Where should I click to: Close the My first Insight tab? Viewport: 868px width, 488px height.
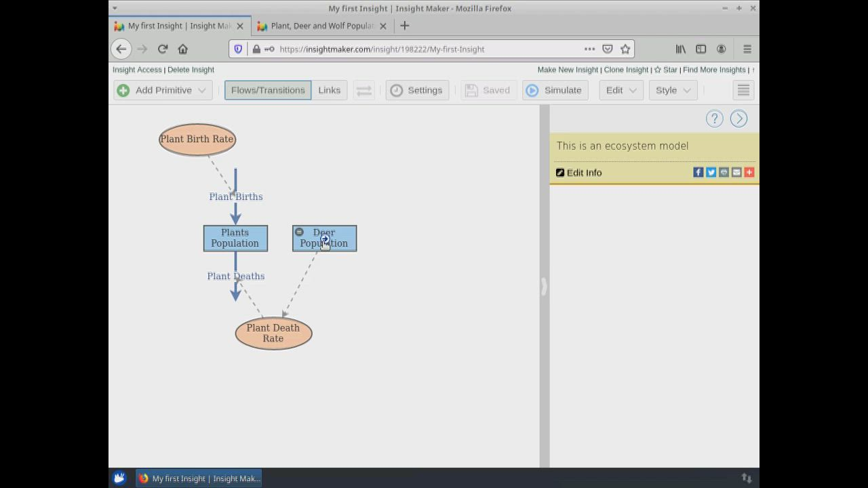pyautogui.click(x=240, y=26)
